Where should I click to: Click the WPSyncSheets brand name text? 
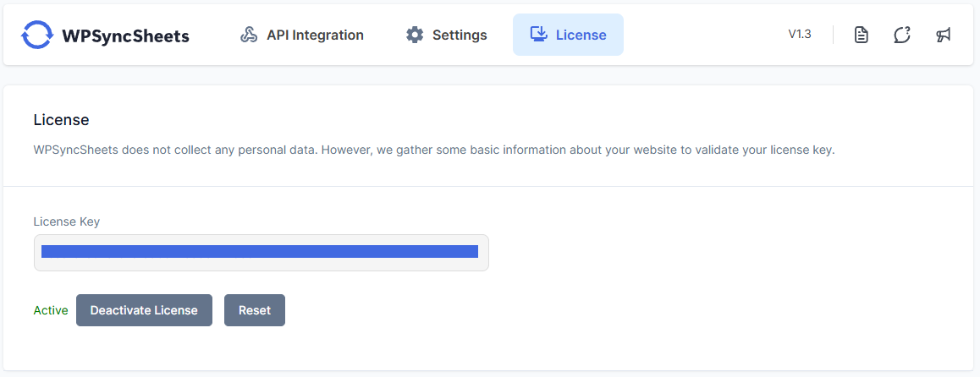pos(125,36)
